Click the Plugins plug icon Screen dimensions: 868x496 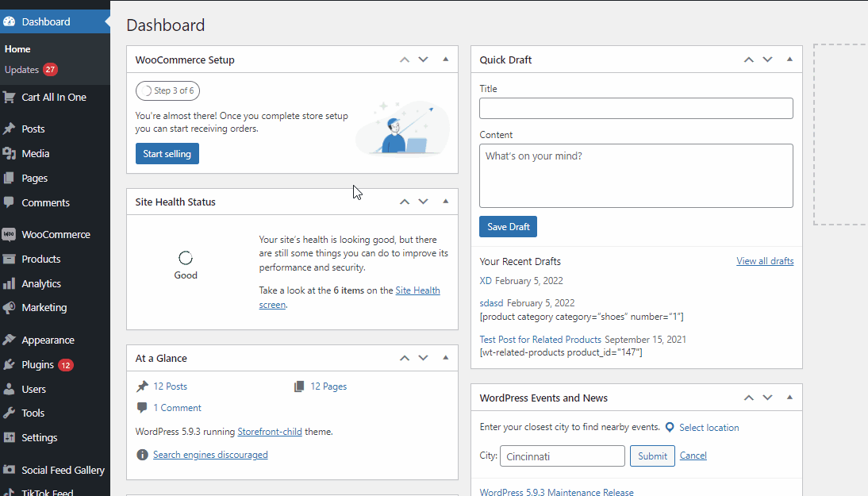[9, 365]
